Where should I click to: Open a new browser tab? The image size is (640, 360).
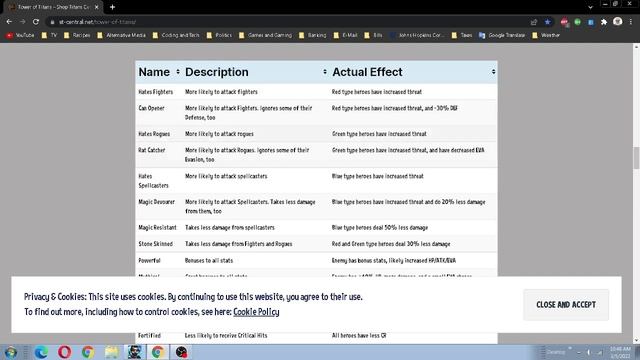(112, 7)
